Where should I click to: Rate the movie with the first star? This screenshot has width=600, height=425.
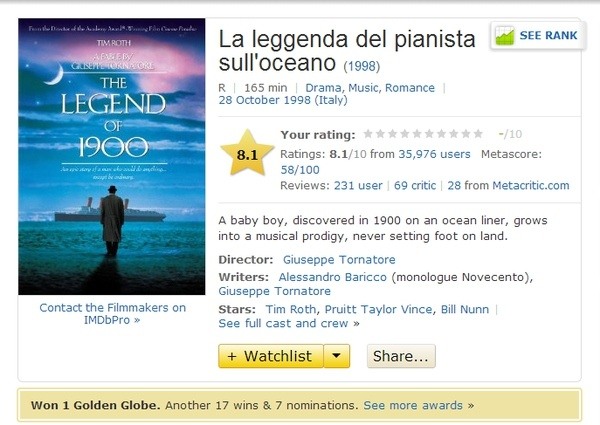(x=368, y=134)
